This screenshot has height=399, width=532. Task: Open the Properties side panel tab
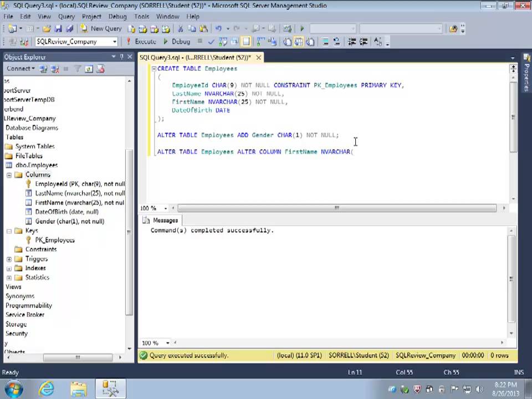pyautogui.click(x=526, y=73)
